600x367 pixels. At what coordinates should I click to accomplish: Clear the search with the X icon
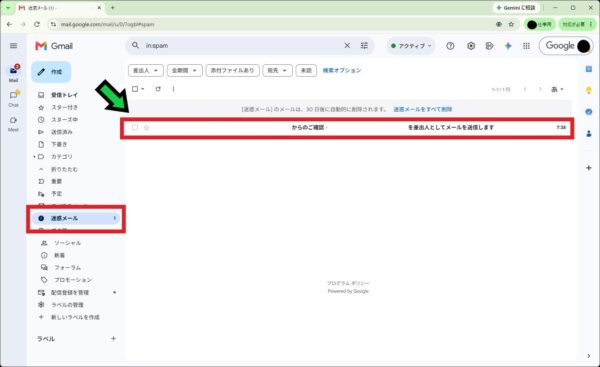[347, 46]
